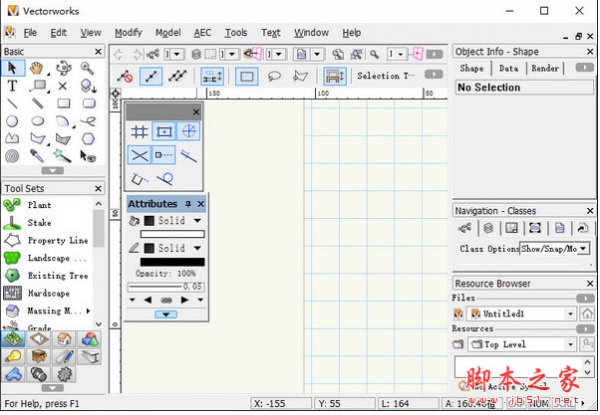Open the Text menu

pos(271,33)
